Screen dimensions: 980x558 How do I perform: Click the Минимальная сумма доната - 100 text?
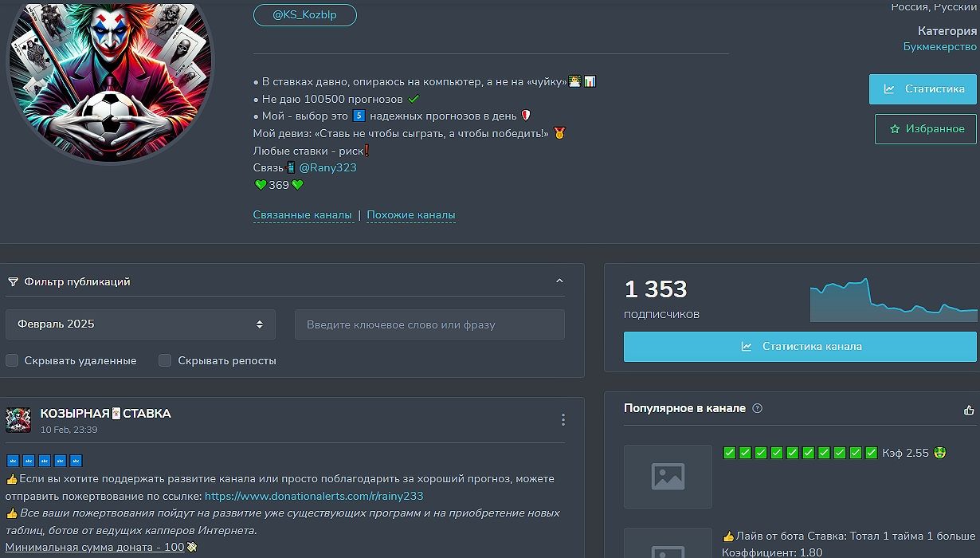[95, 548]
